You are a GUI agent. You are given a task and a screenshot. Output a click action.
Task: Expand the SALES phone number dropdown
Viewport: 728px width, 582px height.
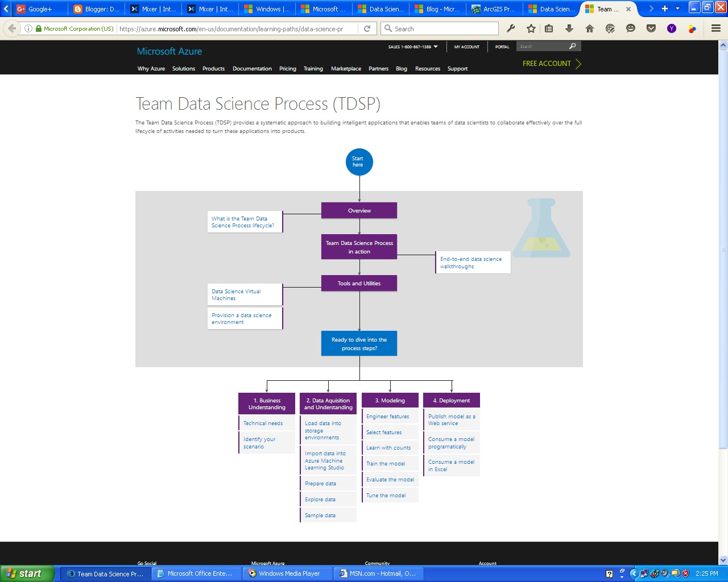[435, 47]
